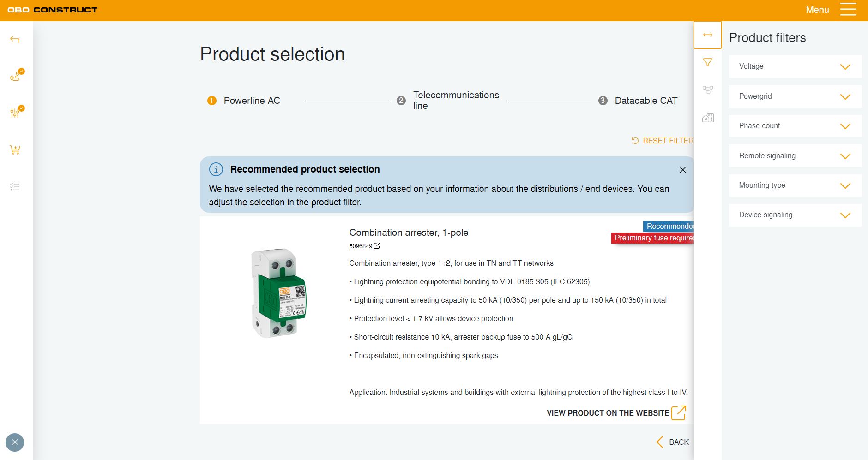
Task: Click the combination arrester product image
Action: 278,293
